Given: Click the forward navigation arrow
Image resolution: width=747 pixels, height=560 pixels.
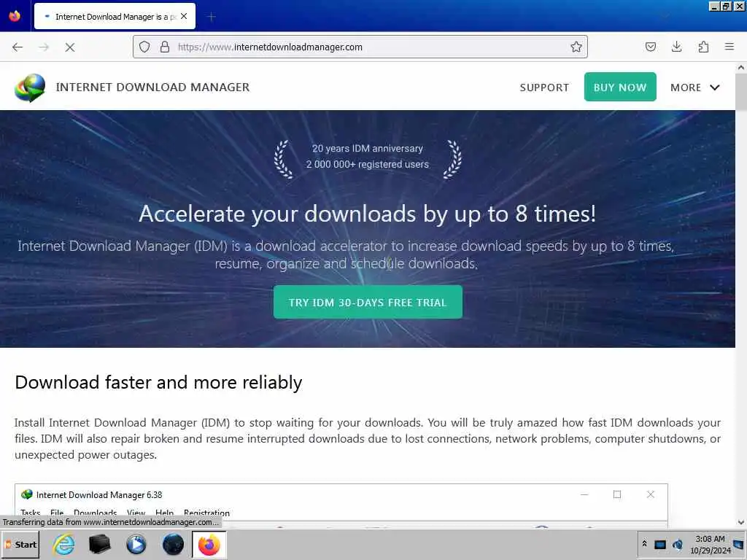Looking at the screenshot, I should tap(44, 47).
